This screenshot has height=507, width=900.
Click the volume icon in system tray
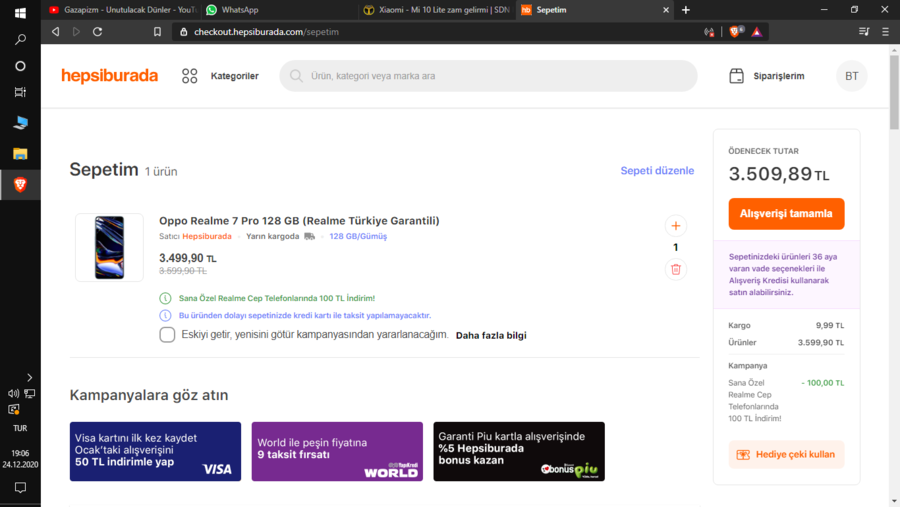[13, 393]
